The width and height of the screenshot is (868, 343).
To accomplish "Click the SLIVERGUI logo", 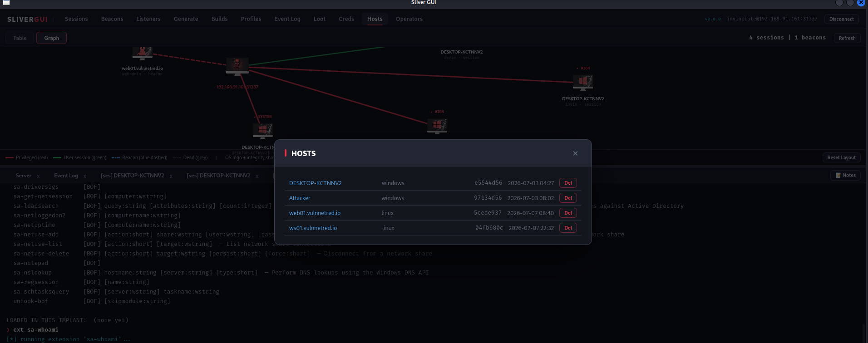I will (27, 19).
